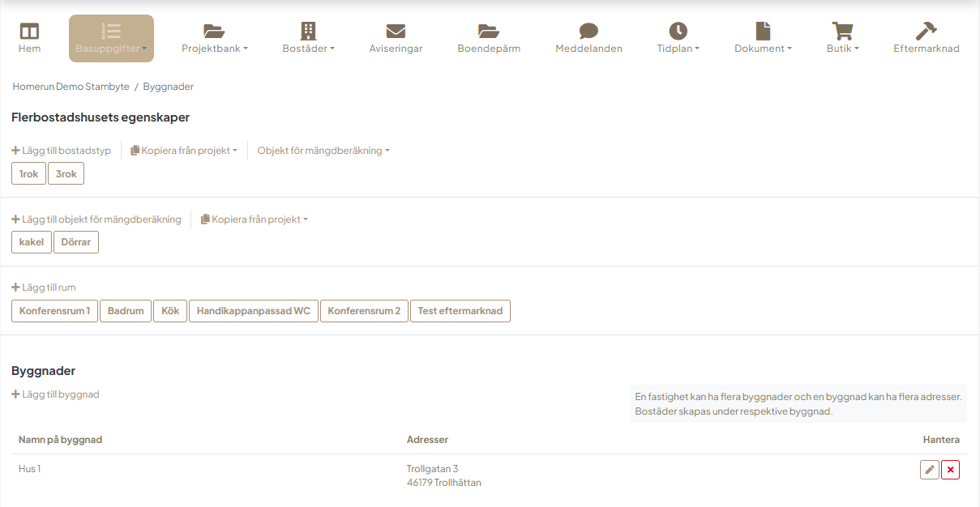Viewport: 980px width, 507px height.
Task: Click Lägg till byggnad link
Action: tap(55, 394)
